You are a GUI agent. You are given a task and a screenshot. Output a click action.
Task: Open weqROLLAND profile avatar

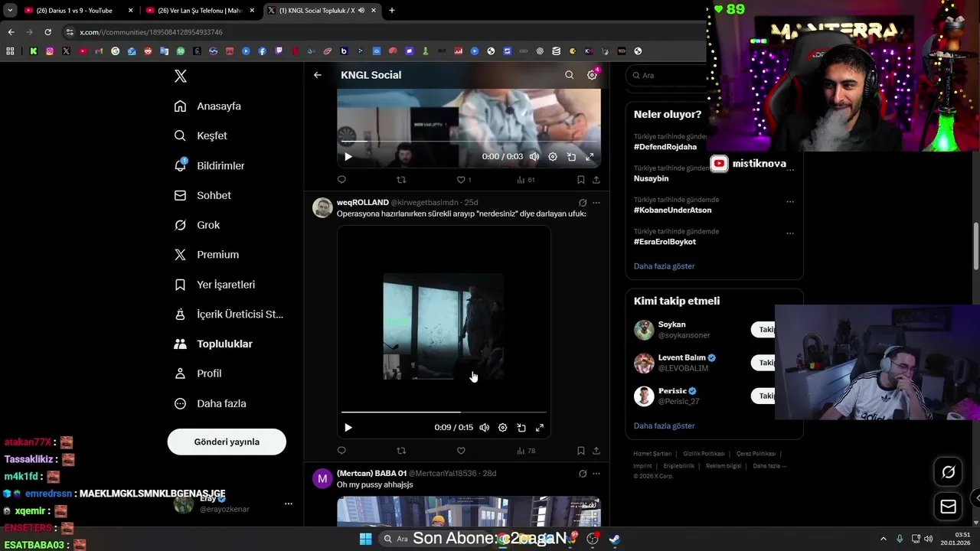(x=322, y=207)
